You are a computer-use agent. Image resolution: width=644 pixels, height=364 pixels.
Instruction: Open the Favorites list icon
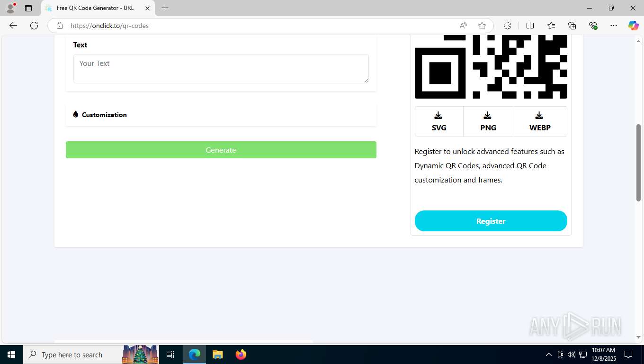coord(551,26)
